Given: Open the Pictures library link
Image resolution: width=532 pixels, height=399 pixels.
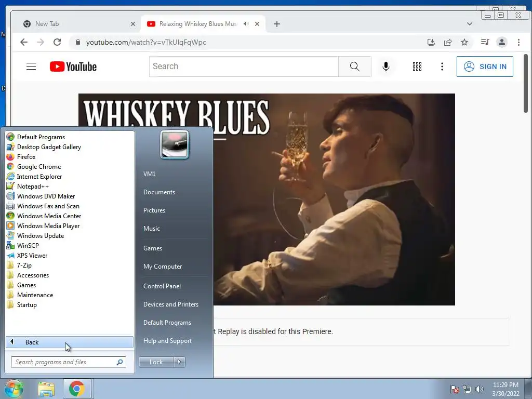Looking at the screenshot, I should tap(154, 210).
